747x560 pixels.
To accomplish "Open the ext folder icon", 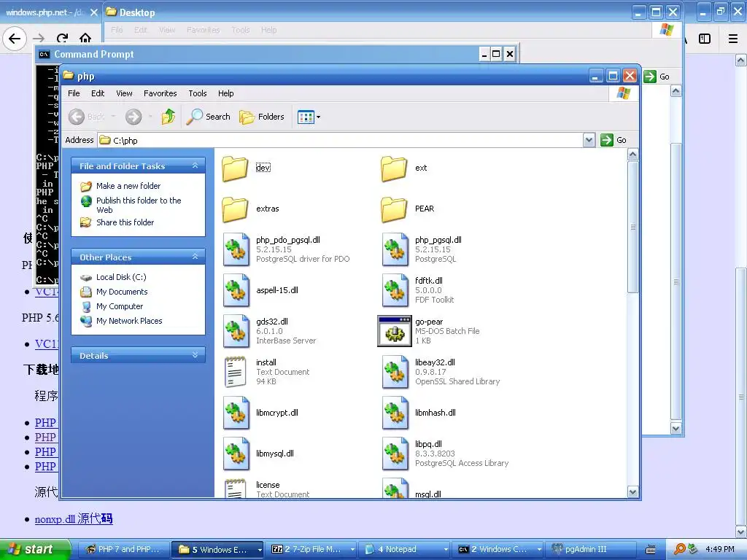I will (394, 168).
